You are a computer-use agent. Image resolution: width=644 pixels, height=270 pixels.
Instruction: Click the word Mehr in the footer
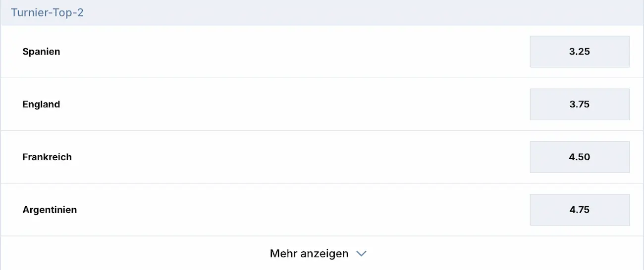pos(282,254)
